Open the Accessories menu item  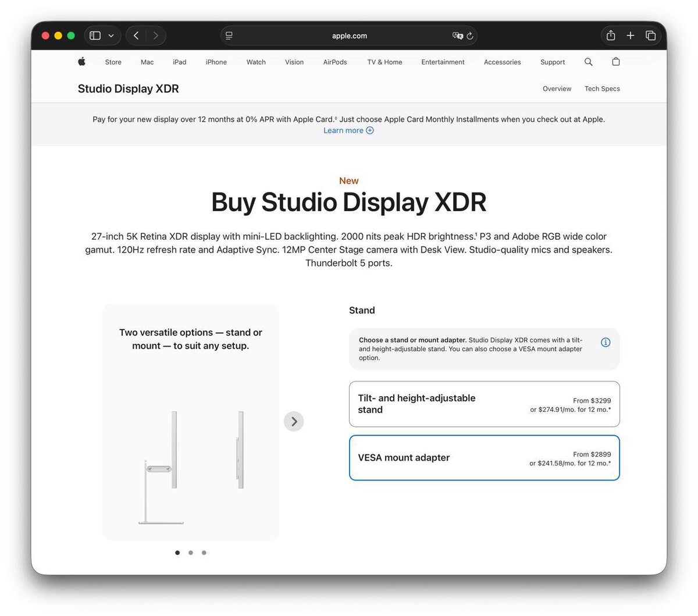coord(503,62)
